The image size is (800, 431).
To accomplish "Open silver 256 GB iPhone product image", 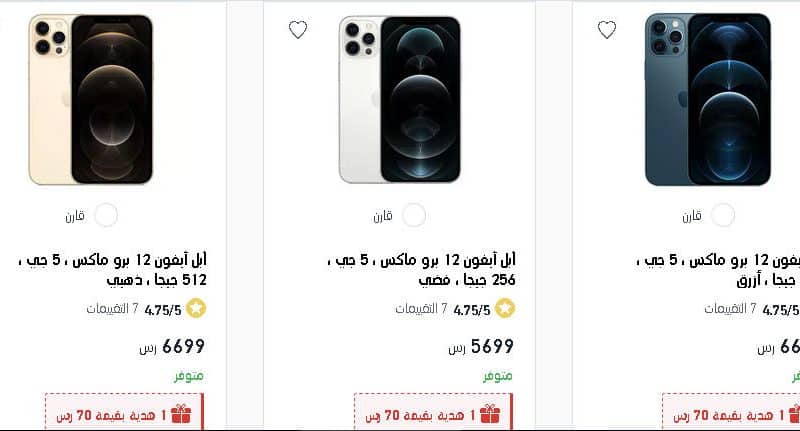I will [400, 99].
